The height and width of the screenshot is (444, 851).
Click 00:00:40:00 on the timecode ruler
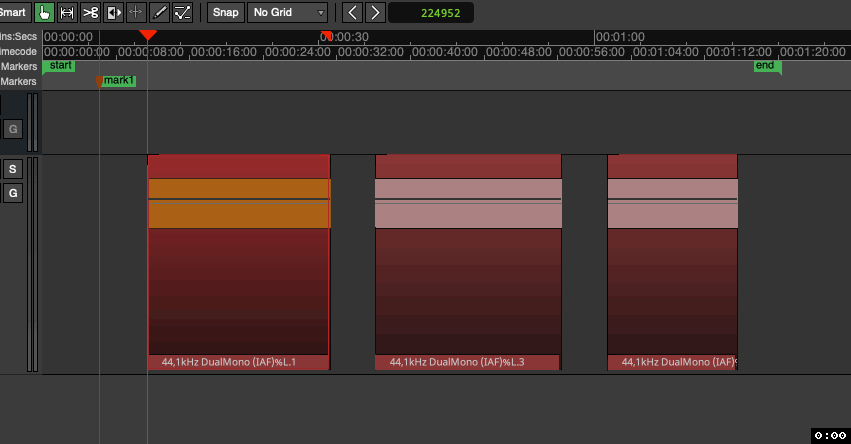pyautogui.click(x=445, y=52)
